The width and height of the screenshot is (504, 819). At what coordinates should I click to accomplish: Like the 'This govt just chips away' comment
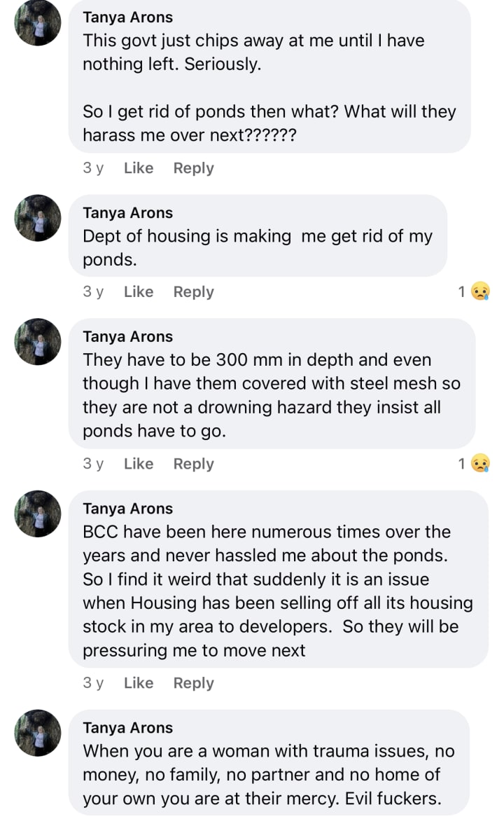[138, 168]
